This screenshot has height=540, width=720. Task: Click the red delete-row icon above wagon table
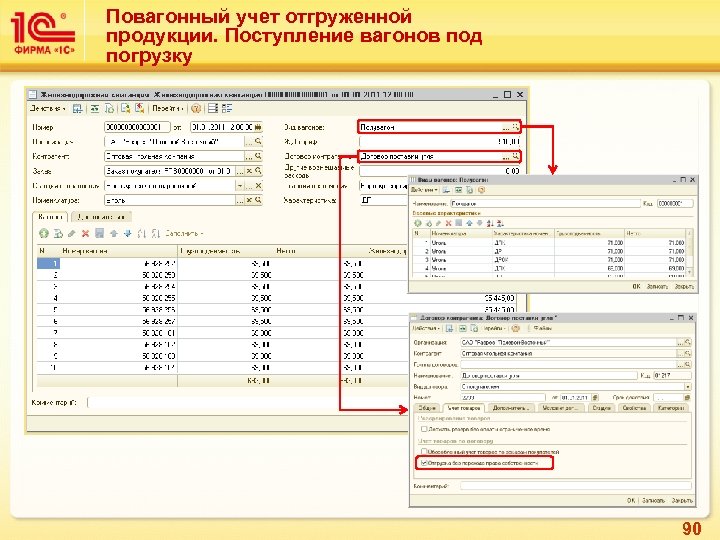pos(85,234)
